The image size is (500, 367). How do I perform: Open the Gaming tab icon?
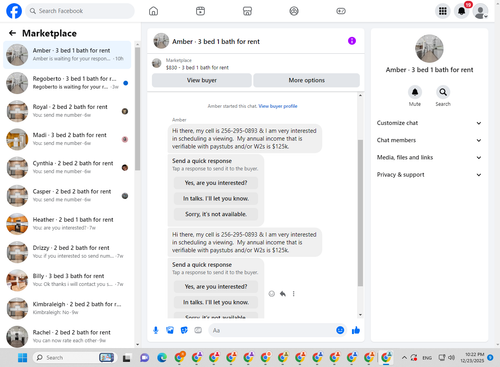point(341,11)
